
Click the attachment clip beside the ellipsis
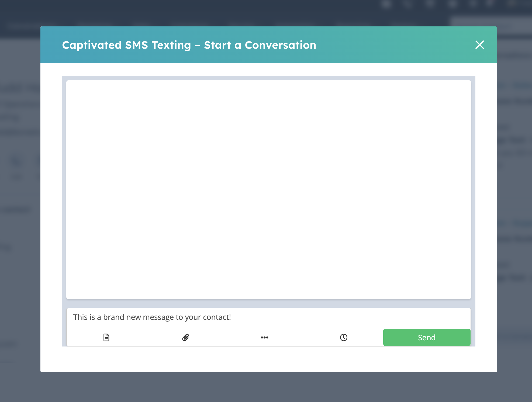[185, 337]
